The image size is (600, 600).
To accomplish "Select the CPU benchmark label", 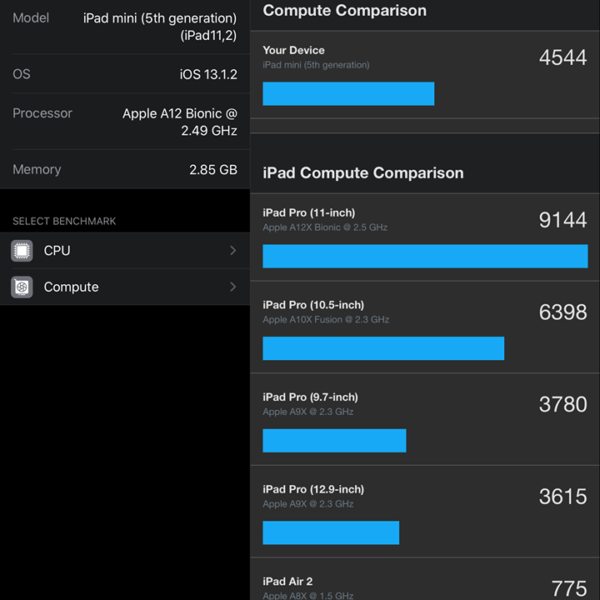I will point(57,251).
